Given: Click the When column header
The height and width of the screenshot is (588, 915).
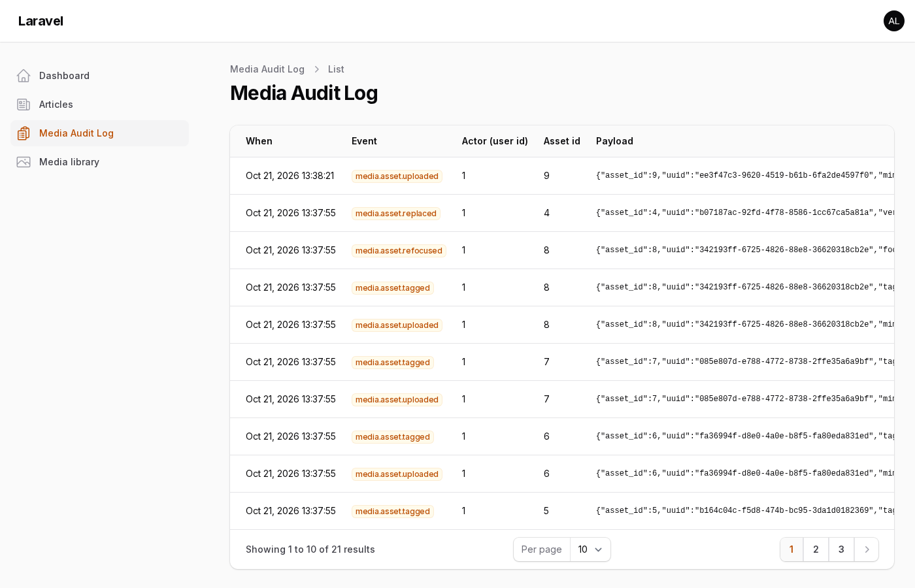Looking at the screenshot, I should click(x=259, y=141).
